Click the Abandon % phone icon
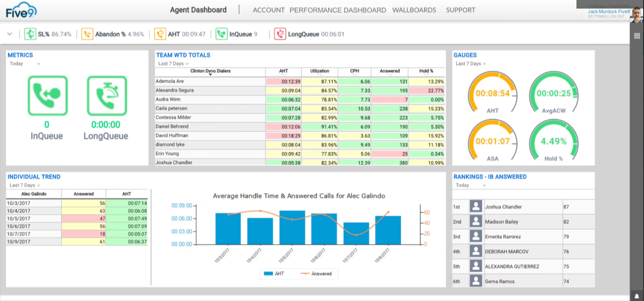 87,34
